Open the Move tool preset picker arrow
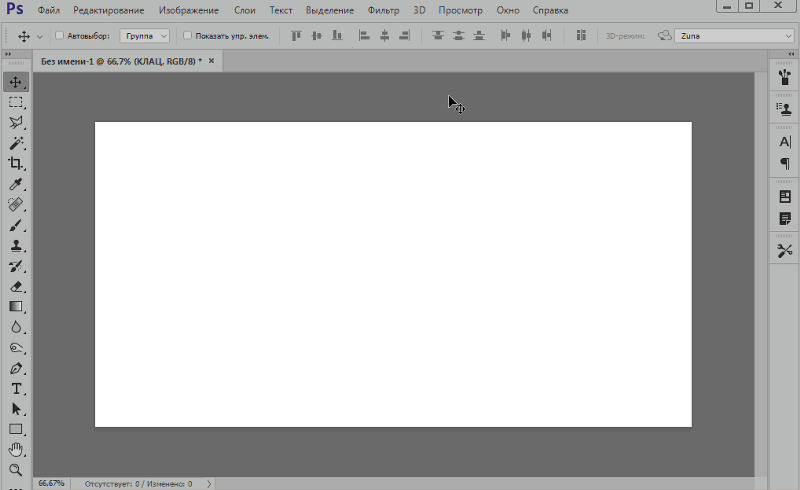 (40, 36)
